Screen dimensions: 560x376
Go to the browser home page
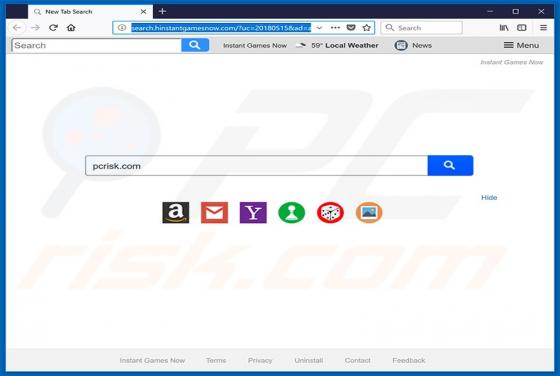click(x=71, y=27)
